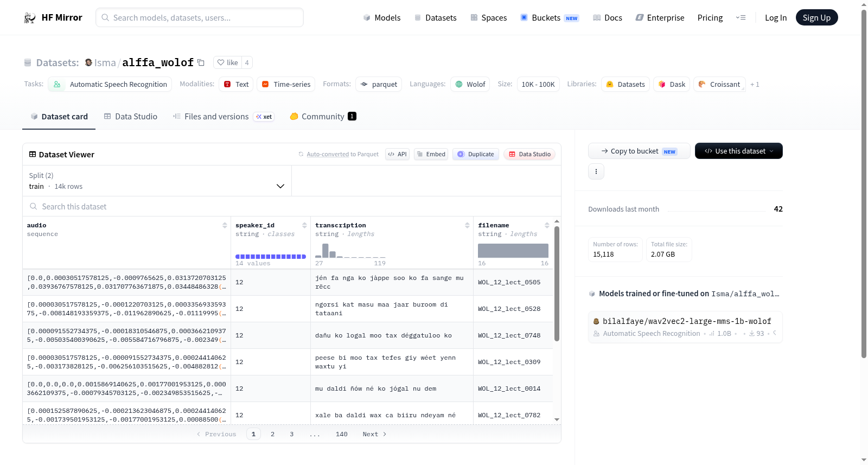Filter by the Time-series modality tag
Viewport: 868px width, 465px height.
(x=286, y=84)
